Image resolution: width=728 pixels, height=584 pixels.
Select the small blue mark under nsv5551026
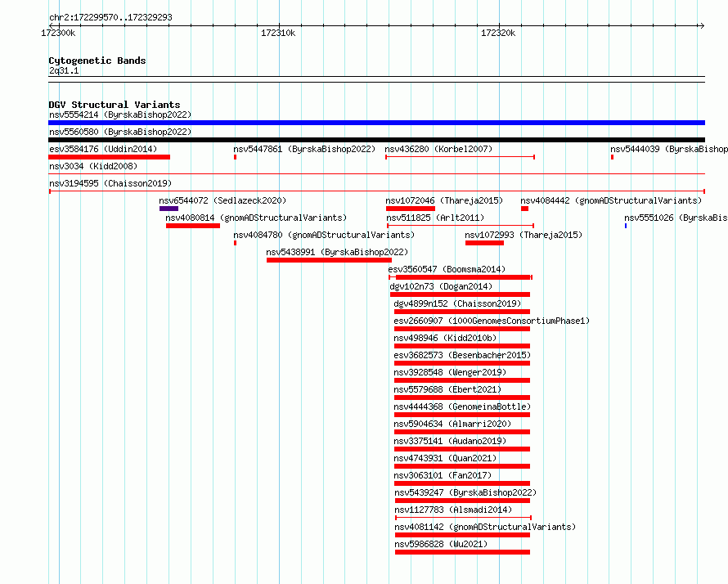[x=626, y=226]
